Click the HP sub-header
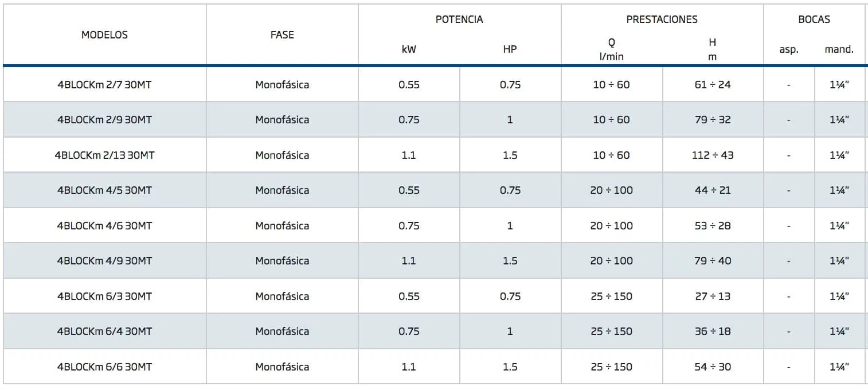Image resolution: width=868 pixels, height=390 pixels. pyautogui.click(x=510, y=49)
